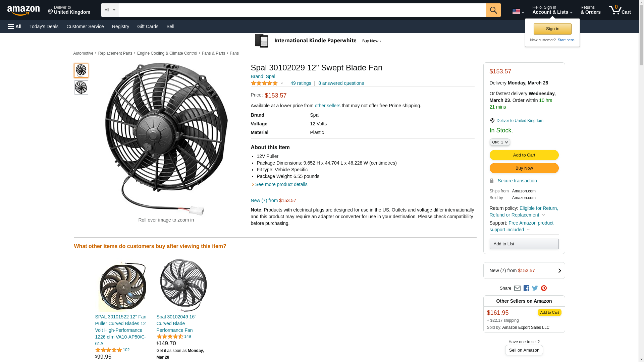
Task: Select the second fan image thumbnail
Action: pos(81,87)
